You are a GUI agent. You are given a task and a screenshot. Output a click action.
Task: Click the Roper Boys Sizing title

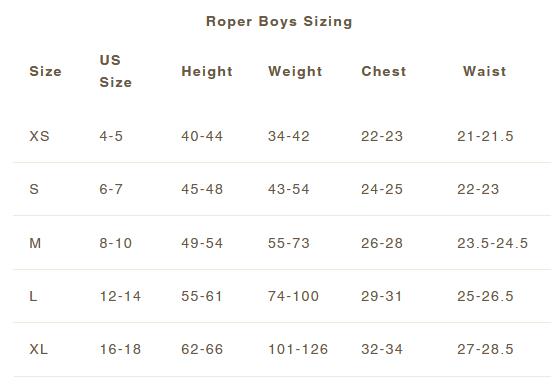(279, 22)
